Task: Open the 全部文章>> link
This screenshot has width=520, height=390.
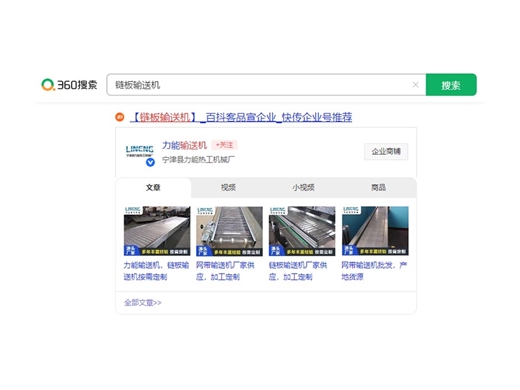Action: (x=143, y=303)
